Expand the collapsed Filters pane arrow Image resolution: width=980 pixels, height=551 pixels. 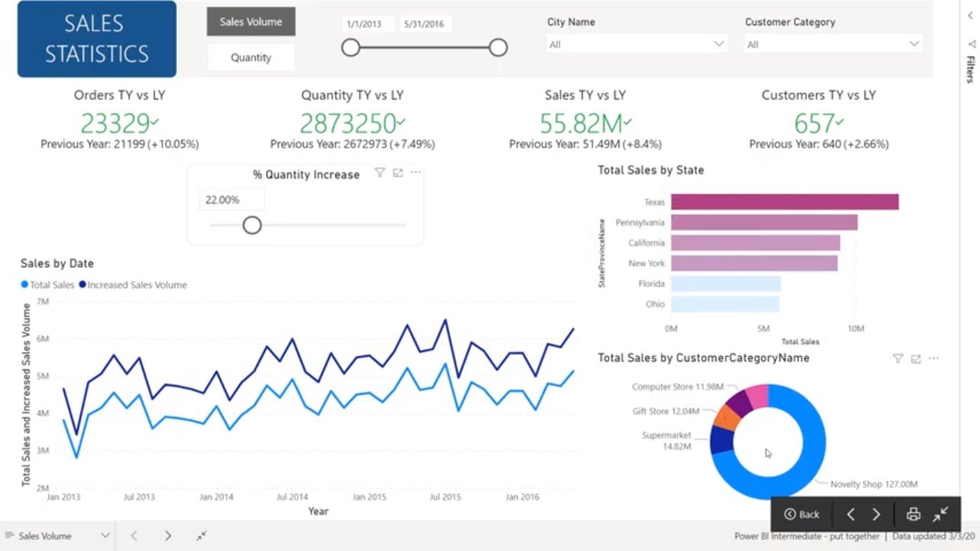pos(970,15)
